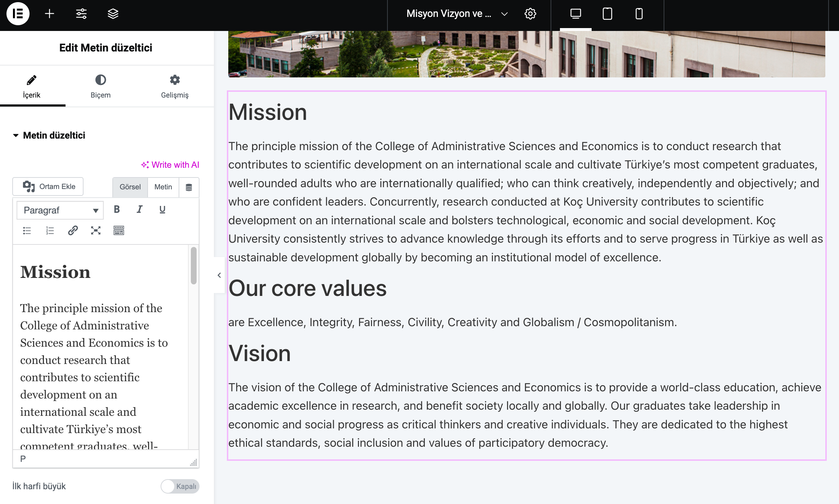The width and height of the screenshot is (839, 504).
Task: Switch to mobile preview mode
Action: pos(639,14)
